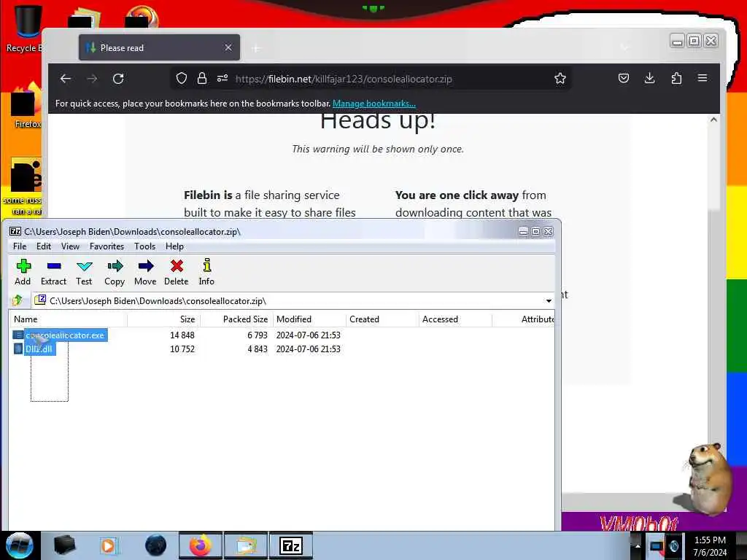Open the Help menu in 7-Zip
The width and height of the screenshot is (747, 560).
point(174,246)
